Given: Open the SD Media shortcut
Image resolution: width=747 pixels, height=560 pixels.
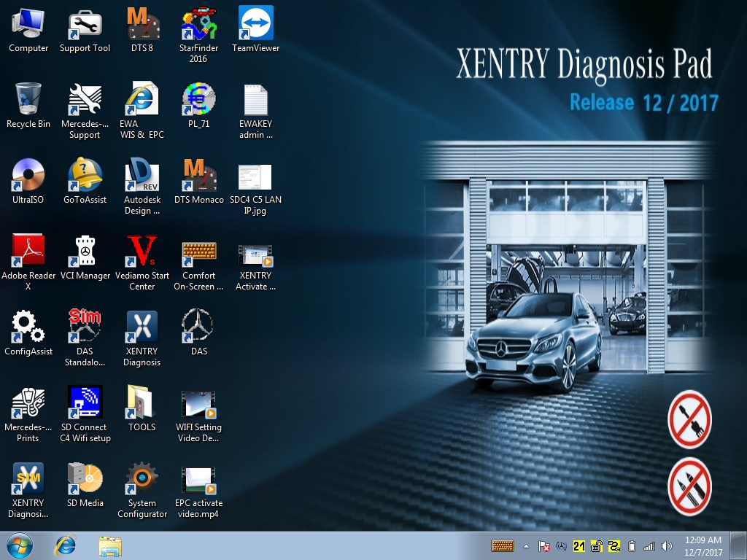Looking at the screenshot, I should (x=85, y=484).
